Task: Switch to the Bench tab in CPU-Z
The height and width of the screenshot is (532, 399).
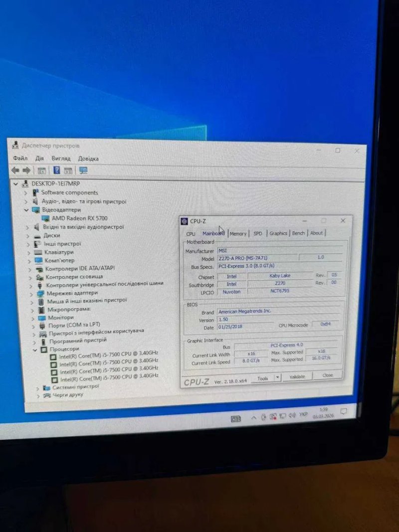Action: 298,233
